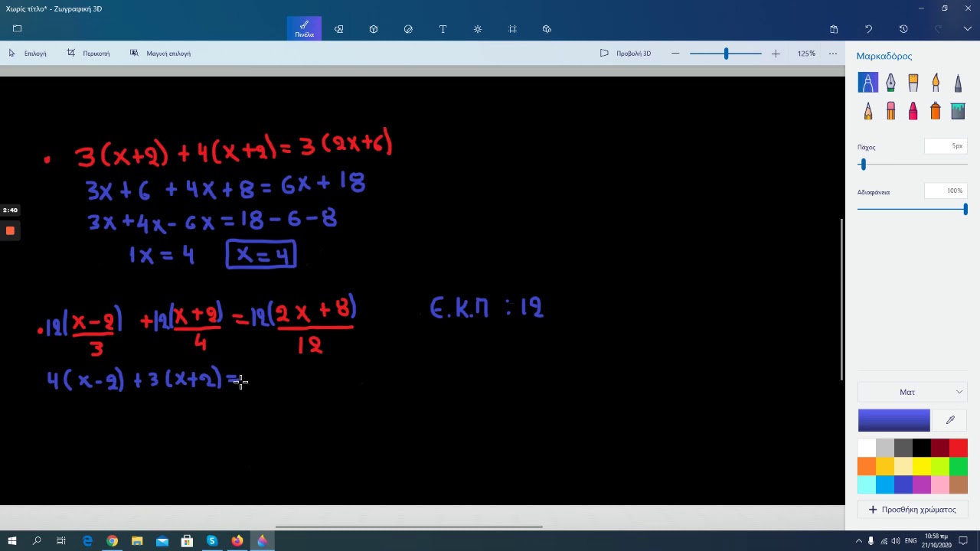Open the History panel

[903, 29]
